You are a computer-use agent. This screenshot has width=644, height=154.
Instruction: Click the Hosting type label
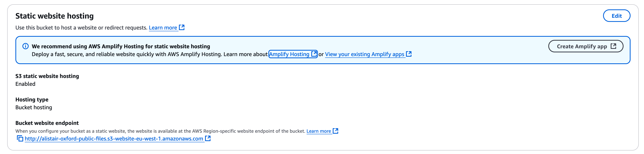32,99
